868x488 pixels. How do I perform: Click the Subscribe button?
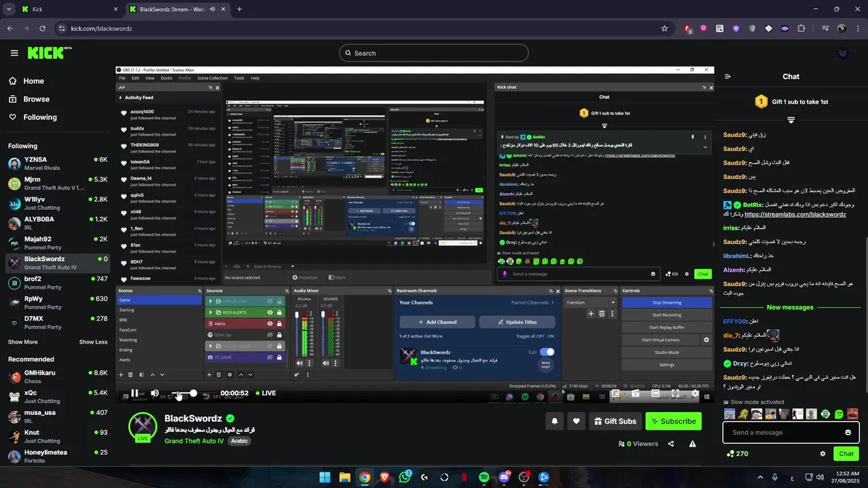673,421
